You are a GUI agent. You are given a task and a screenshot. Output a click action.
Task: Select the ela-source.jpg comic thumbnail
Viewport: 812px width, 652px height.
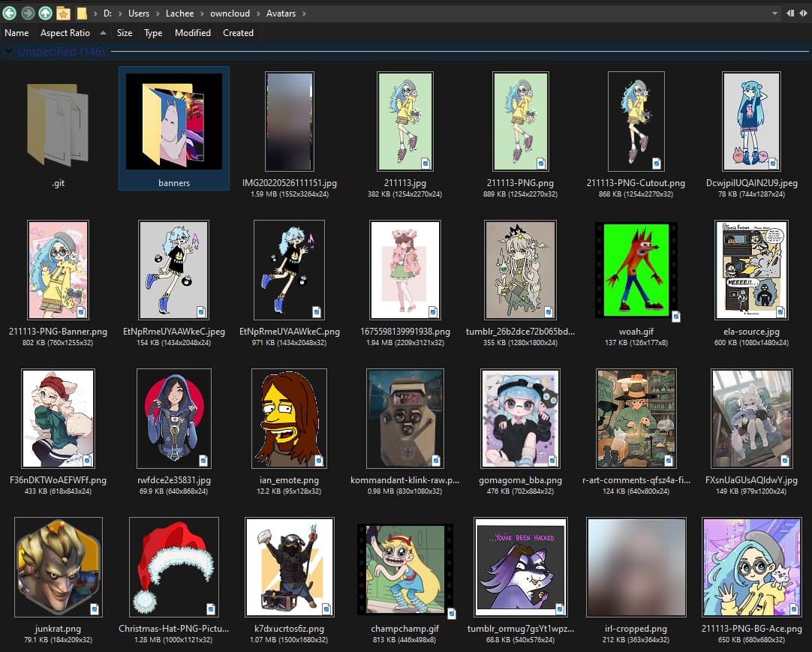coord(751,270)
